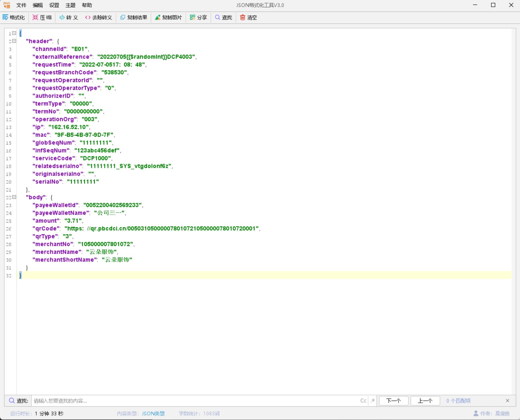Click line number 32 in gutter
The image size is (520, 420).
pos(9,275)
